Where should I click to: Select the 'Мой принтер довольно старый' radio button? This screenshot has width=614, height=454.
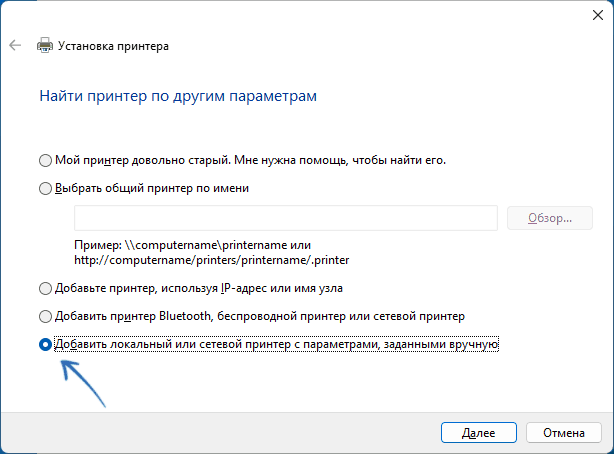coord(45,161)
